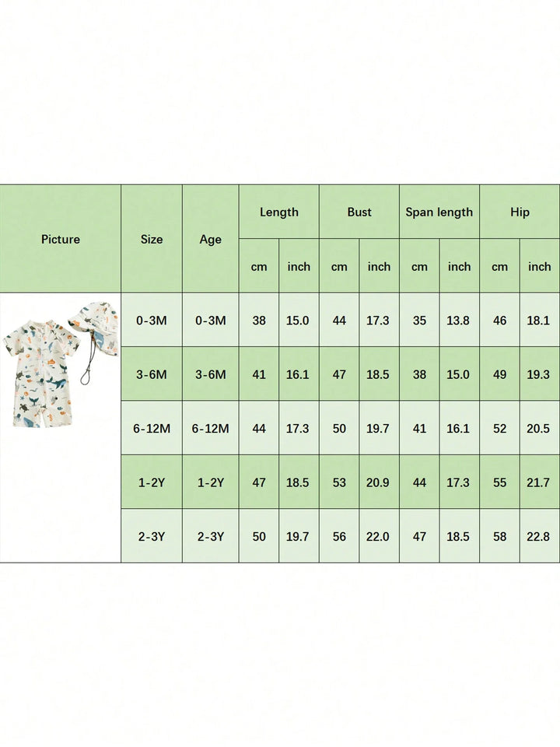Select the "Size" column header
560x747 pixels.
[x=152, y=240]
